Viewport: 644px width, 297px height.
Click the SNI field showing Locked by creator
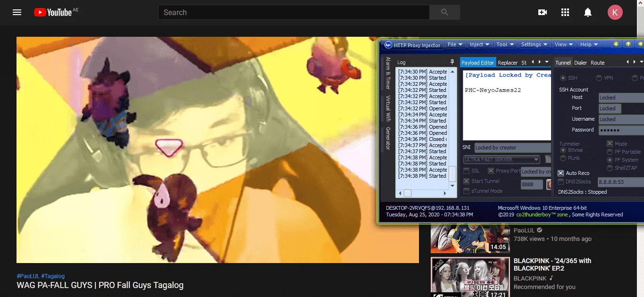512,148
